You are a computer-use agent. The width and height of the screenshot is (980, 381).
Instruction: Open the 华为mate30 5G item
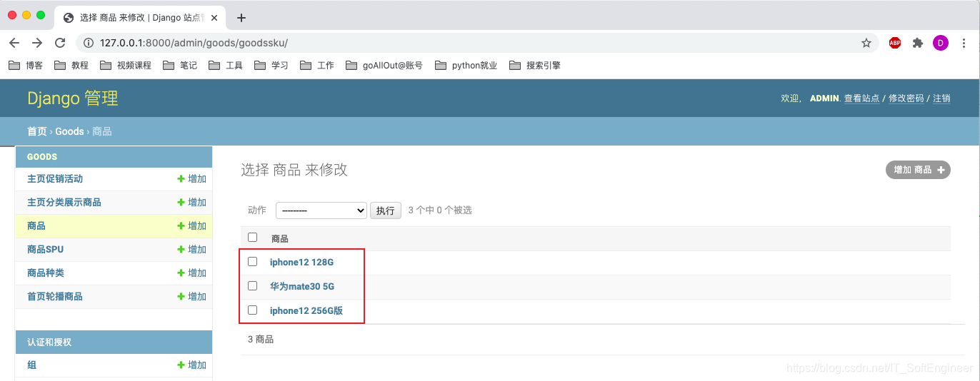tap(302, 286)
